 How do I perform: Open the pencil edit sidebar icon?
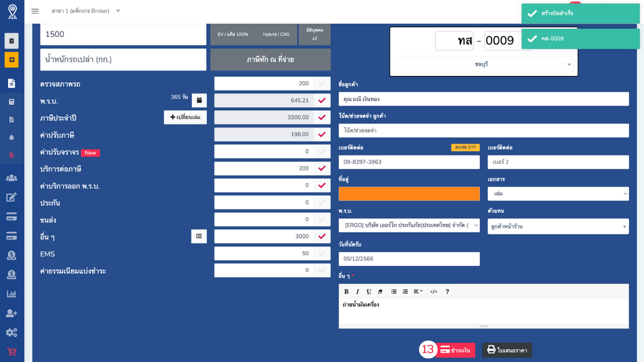12,197
